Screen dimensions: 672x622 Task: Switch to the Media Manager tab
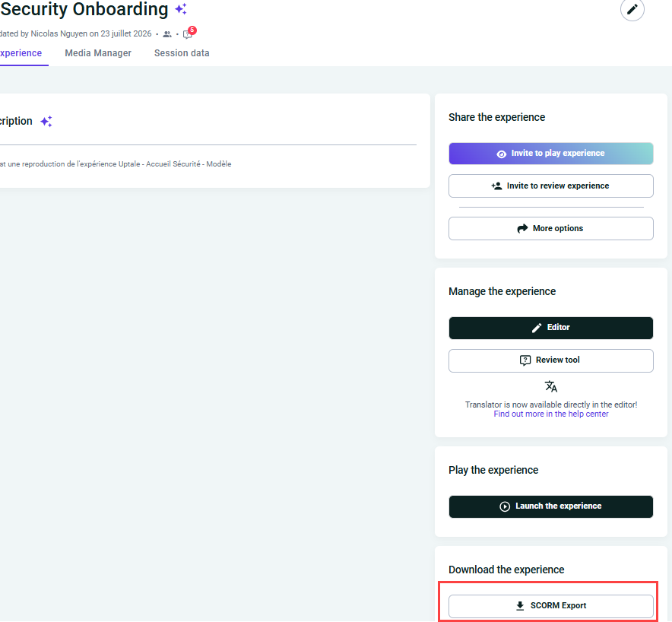tap(98, 53)
